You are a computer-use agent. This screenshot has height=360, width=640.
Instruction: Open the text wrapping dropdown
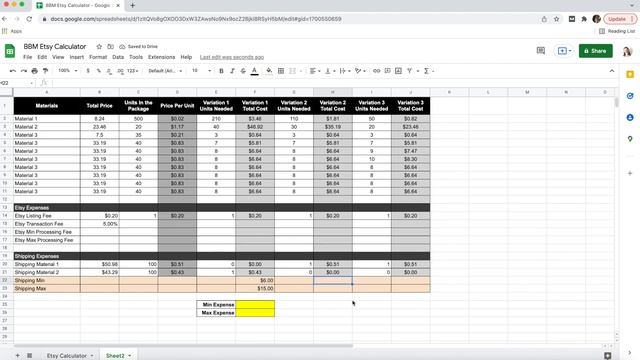click(x=344, y=71)
